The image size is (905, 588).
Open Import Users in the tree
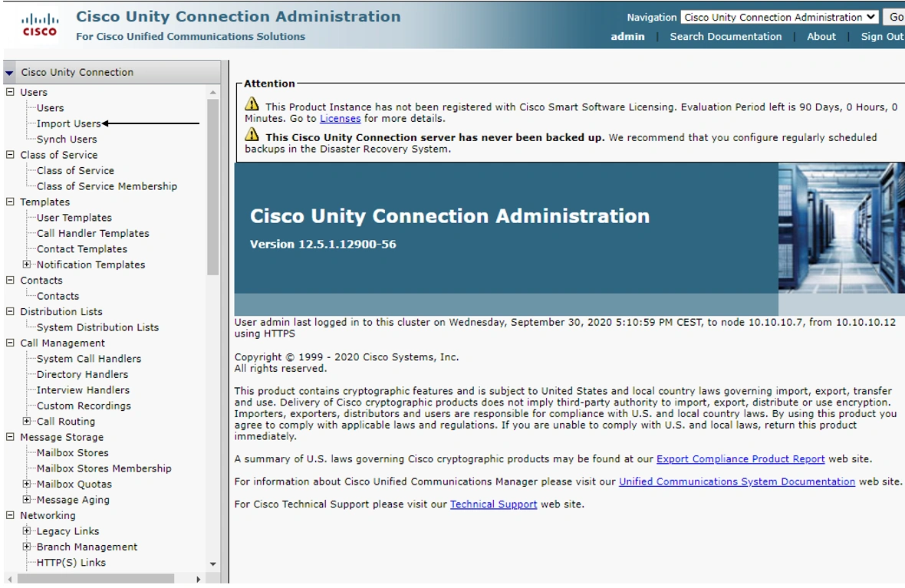coord(69,123)
